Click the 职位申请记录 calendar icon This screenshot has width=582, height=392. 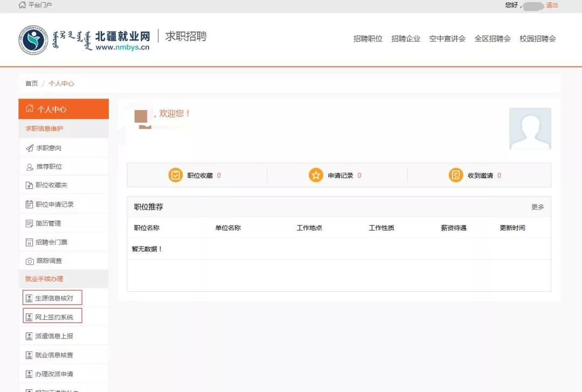(x=30, y=205)
